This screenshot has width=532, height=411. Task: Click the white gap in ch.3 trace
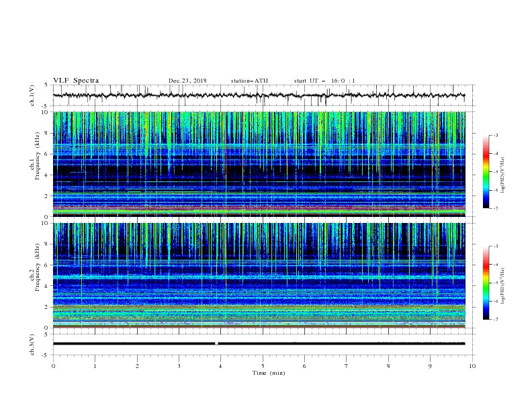tap(216, 344)
